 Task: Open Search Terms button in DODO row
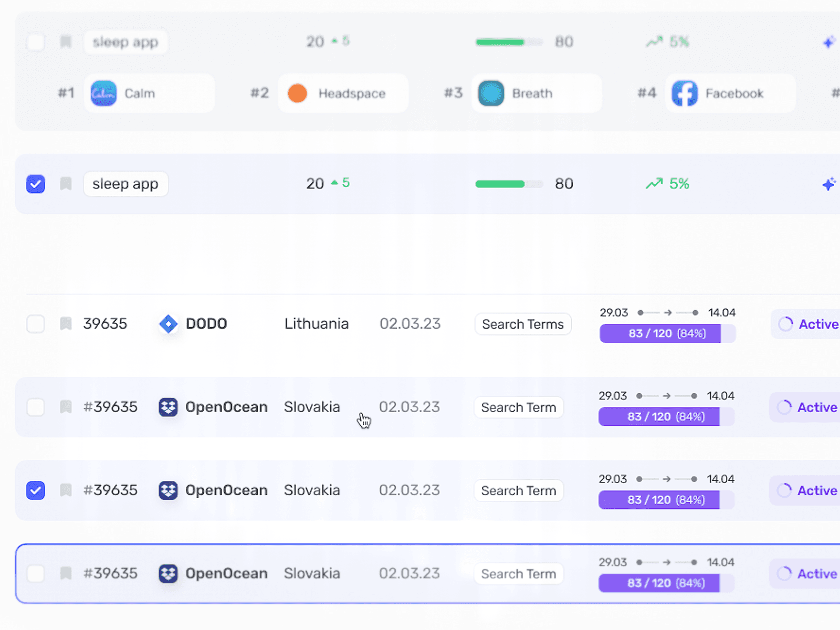pos(523,324)
